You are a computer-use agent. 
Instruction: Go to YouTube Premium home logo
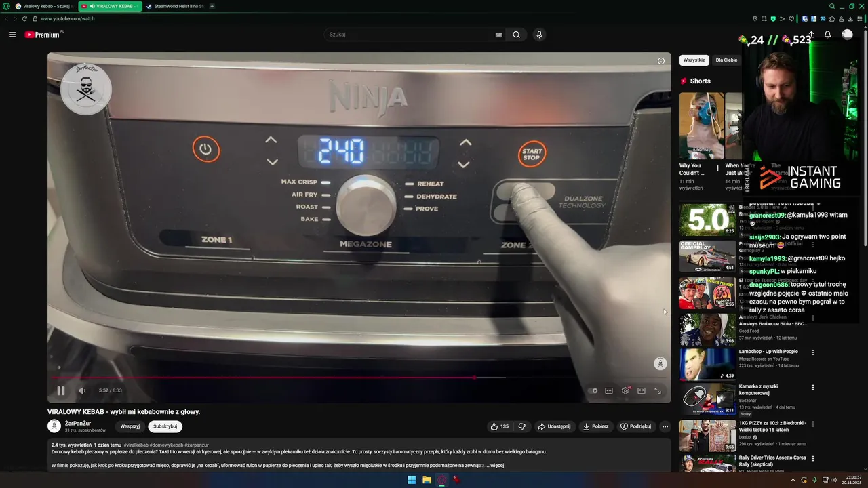44,35
